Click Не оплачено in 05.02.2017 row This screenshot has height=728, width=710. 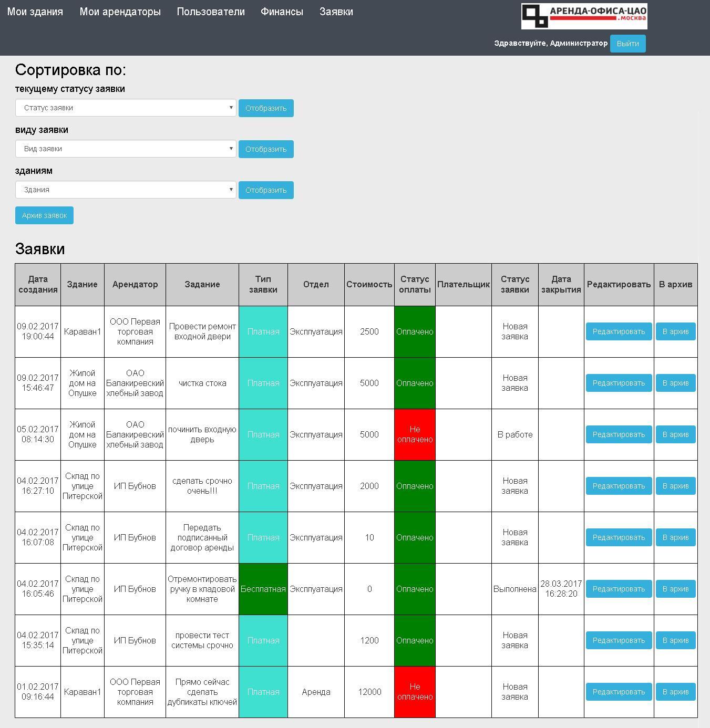coord(415,434)
